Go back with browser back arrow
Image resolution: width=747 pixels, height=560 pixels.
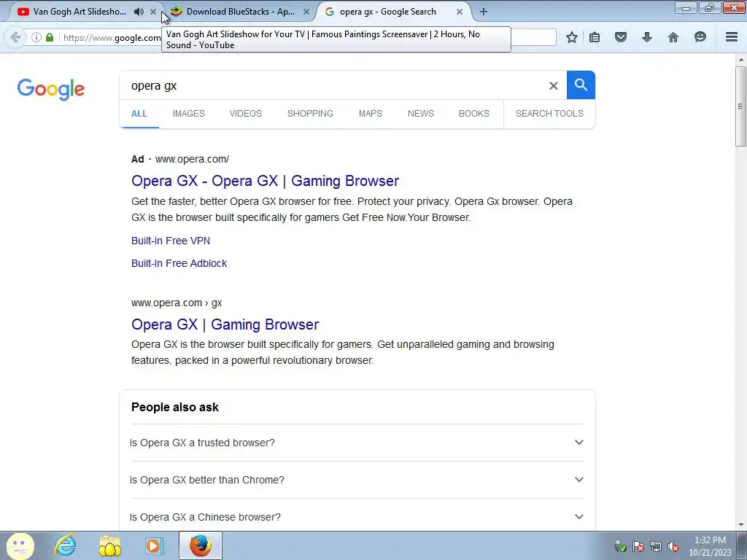15,37
